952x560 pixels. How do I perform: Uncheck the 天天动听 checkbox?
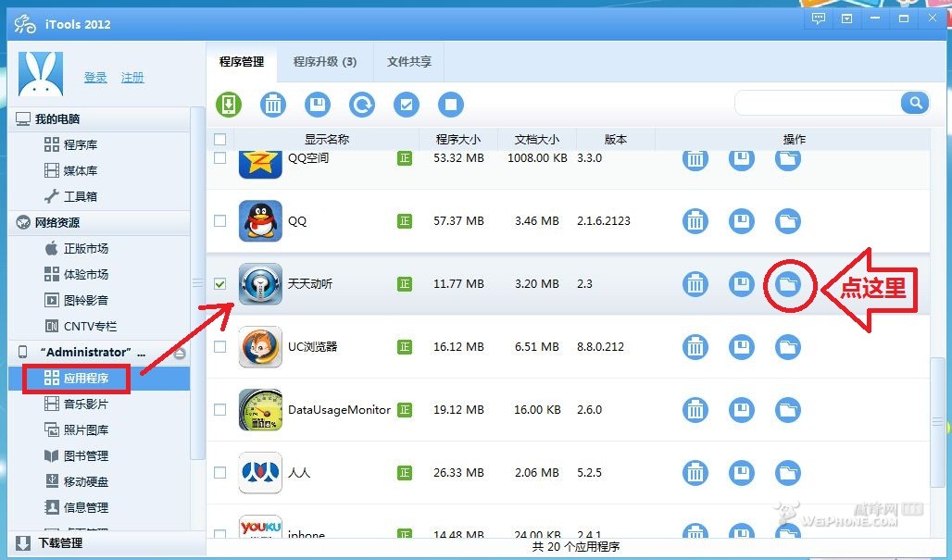click(x=220, y=284)
